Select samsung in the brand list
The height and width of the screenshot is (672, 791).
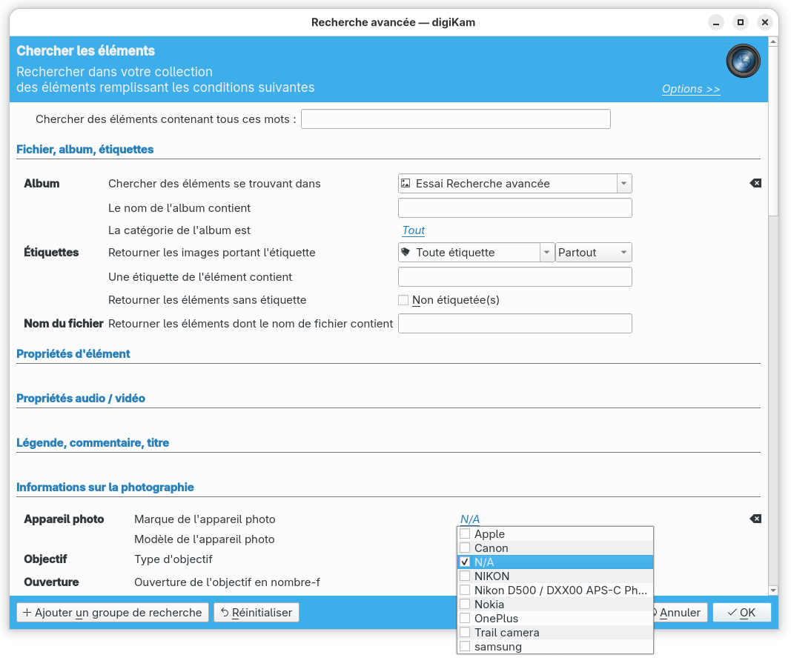498,647
